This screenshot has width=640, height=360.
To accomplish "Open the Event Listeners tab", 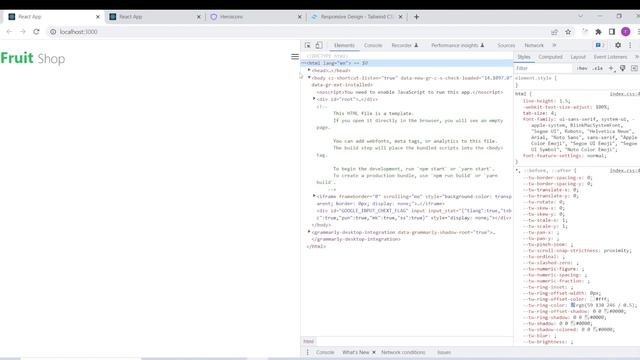I will tap(610, 57).
